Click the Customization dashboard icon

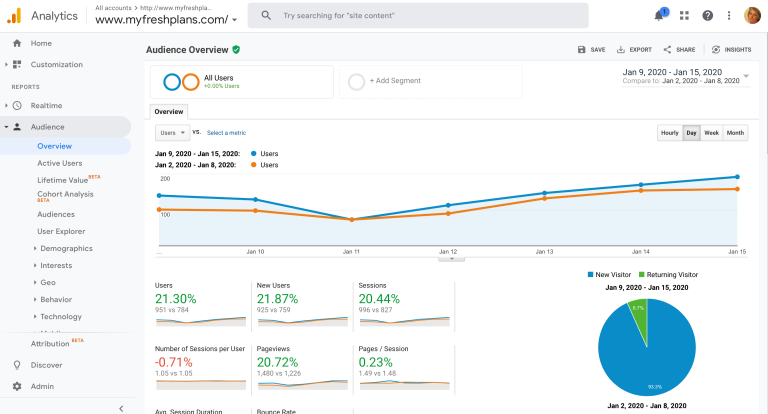pyautogui.click(x=17, y=64)
